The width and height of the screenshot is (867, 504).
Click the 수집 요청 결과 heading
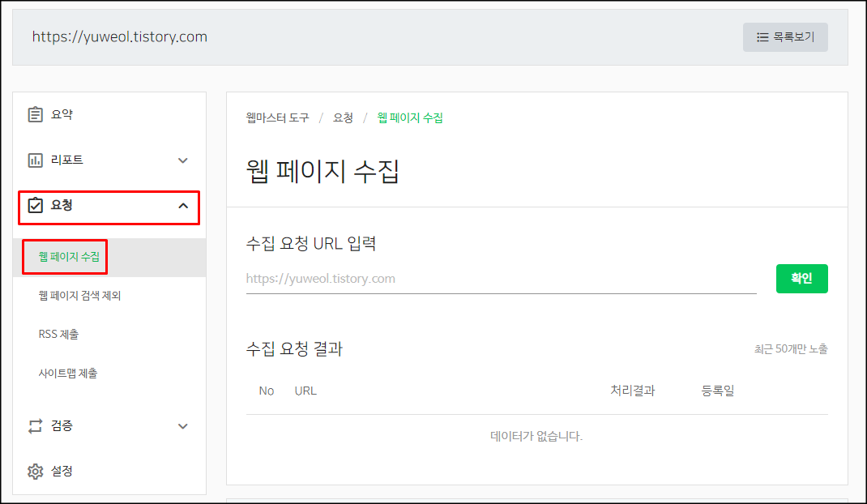tap(294, 348)
